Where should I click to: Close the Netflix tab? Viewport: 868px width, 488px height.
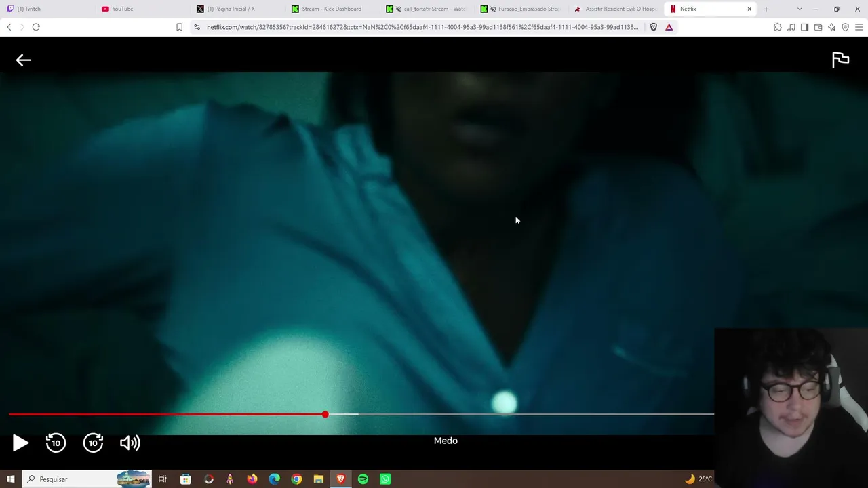point(749,9)
